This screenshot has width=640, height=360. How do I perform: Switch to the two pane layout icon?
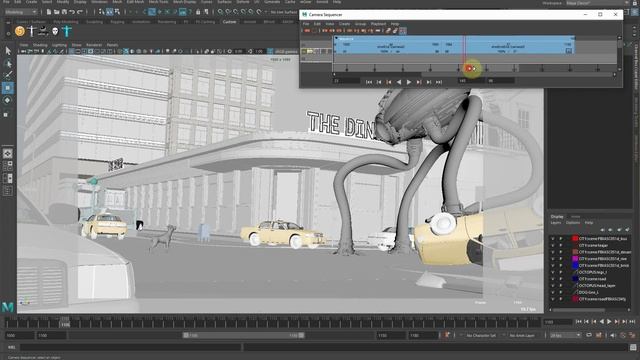click(8, 178)
